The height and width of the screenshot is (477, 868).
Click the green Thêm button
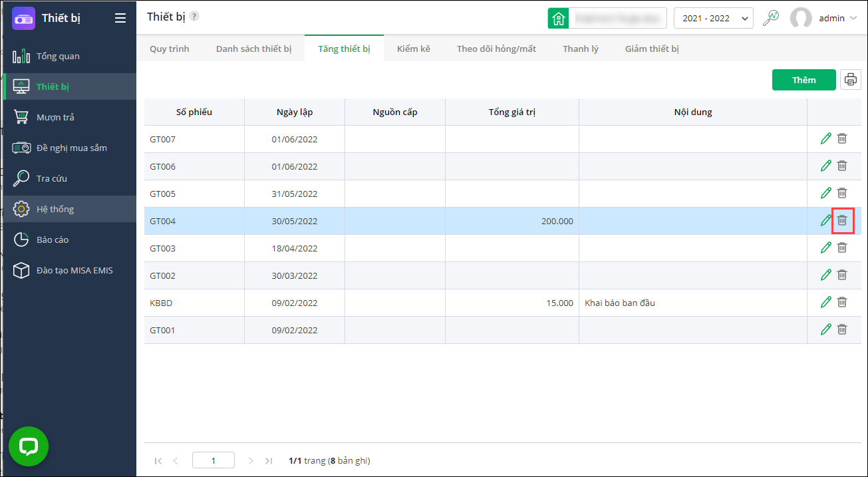coord(803,80)
